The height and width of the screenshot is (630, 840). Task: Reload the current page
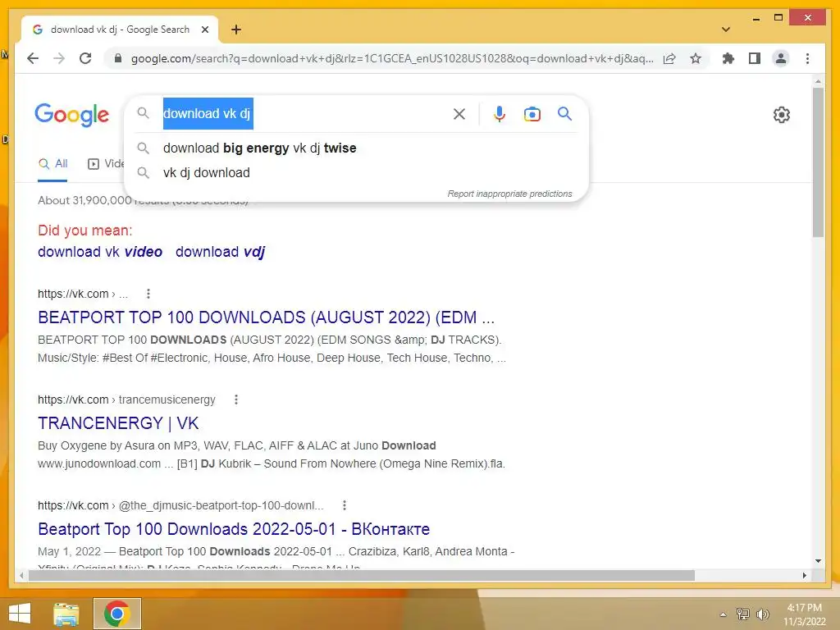tap(85, 58)
